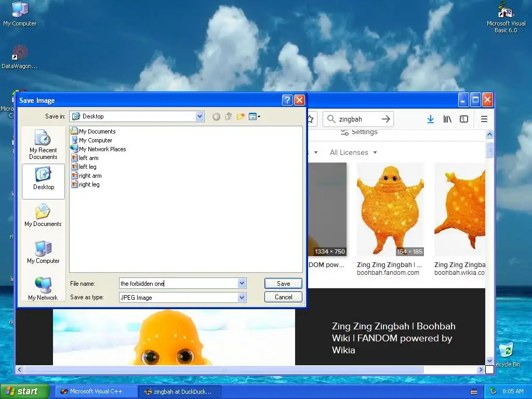Click the Up One Level folder icon
Image resolution: width=532 pixels, height=399 pixels.
click(x=229, y=117)
